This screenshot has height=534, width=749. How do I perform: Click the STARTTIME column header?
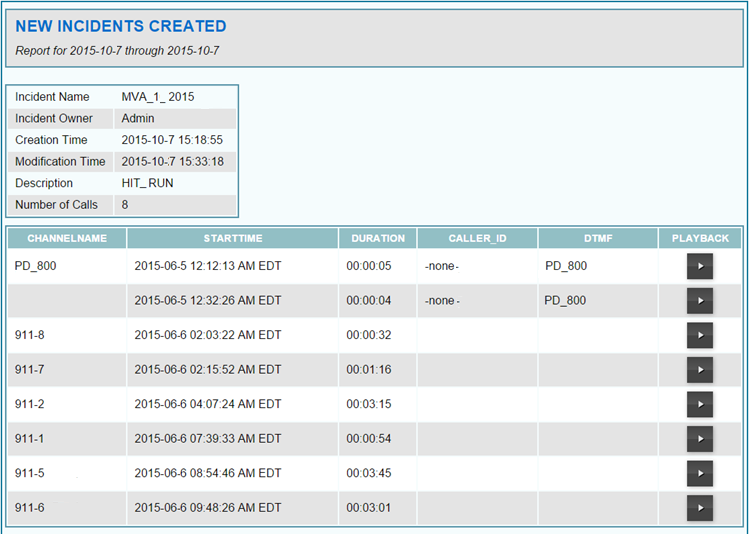coord(232,239)
